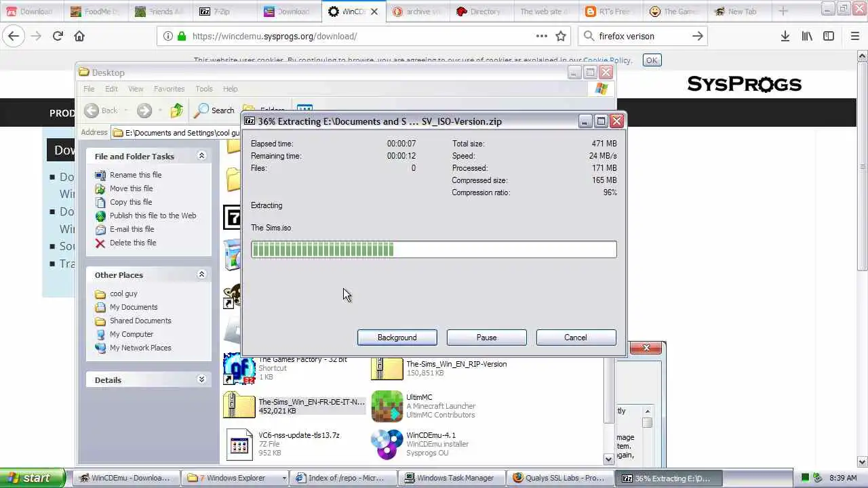This screenshot has width=868, height=488.
Task: Open cool guy folder in Other Places
Action: tap(123, 293)
